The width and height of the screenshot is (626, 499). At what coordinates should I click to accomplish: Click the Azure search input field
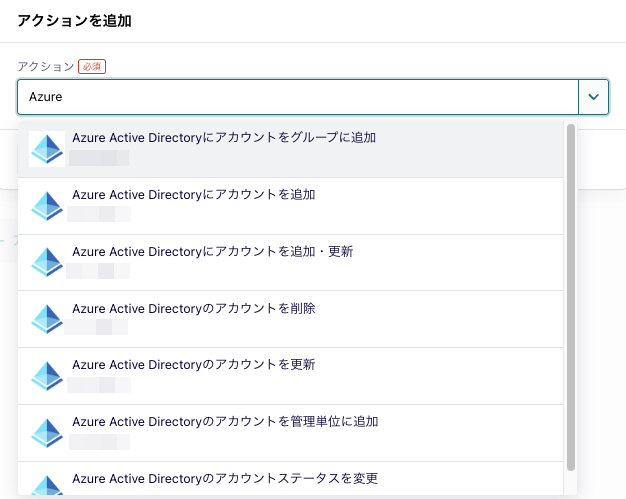point(298,97)
